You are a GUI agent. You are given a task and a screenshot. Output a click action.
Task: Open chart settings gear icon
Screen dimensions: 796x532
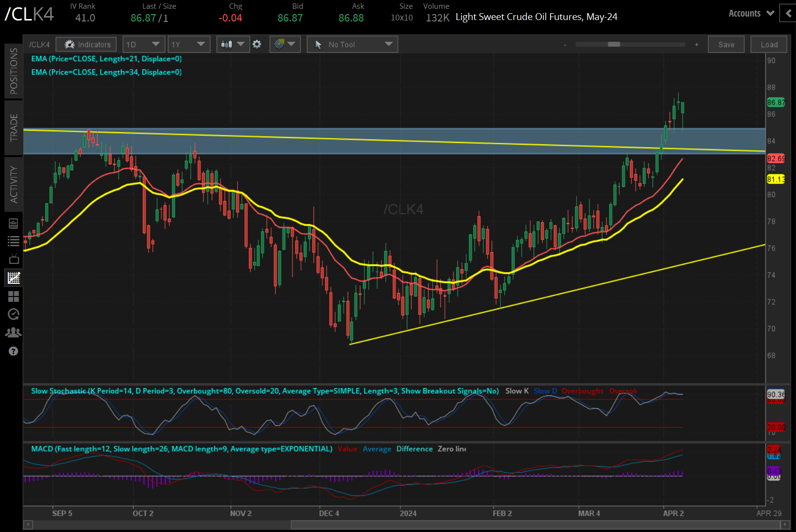pos(257,44)
